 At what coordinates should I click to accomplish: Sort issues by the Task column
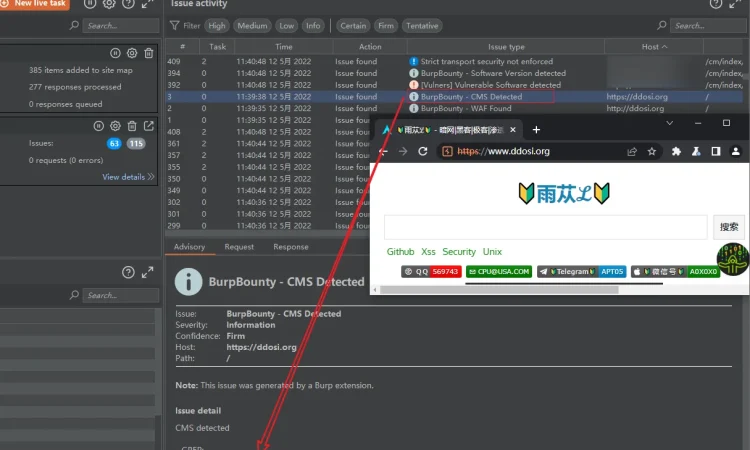tap(217, 46)
